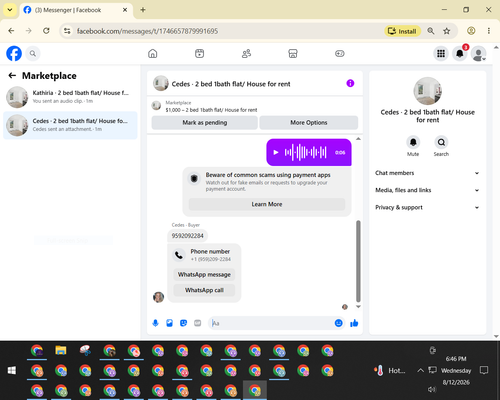Open the Windows Start button

[x=12, y=370]
